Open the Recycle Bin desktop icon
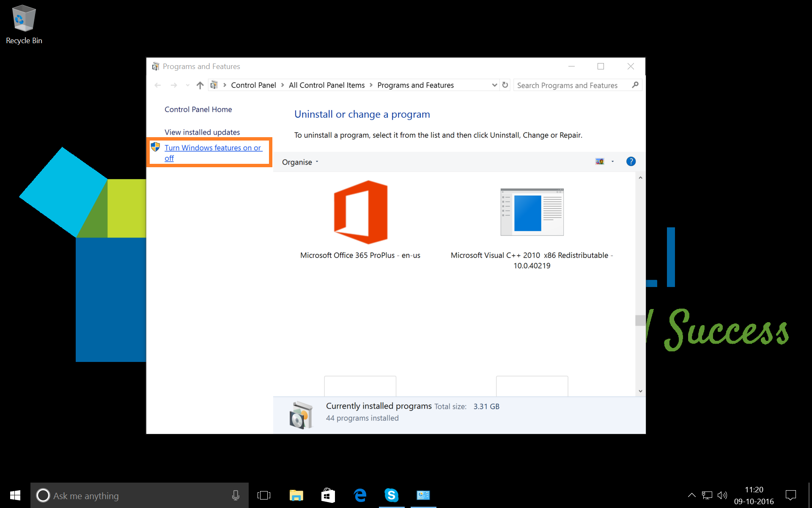This screenshot has height=508, width=812. point(24,25)
